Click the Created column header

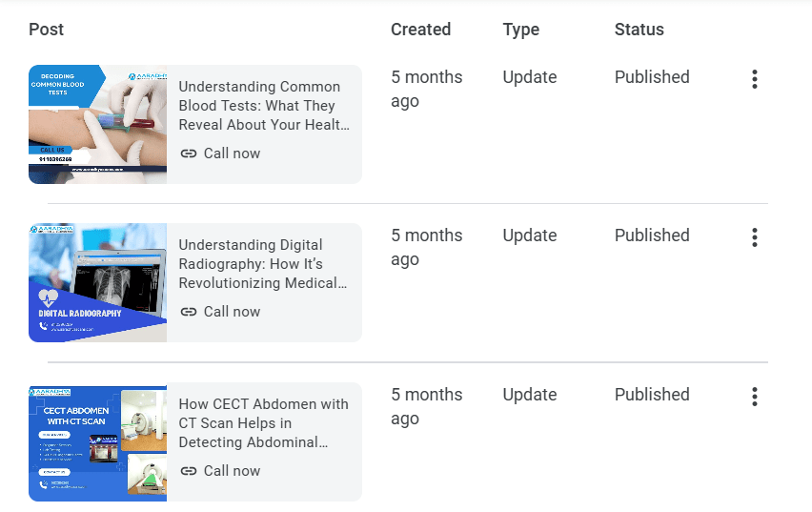420,30
